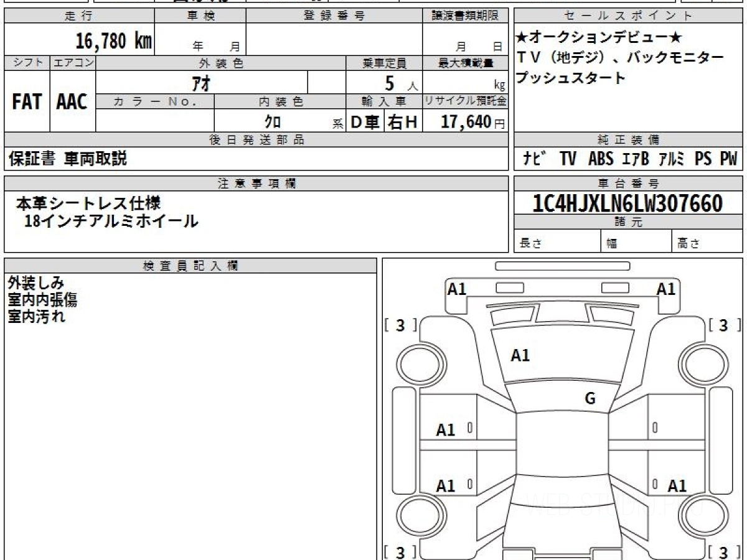This screenshot has height=560, width=747.
Task: Select the recycle deposit 17,640円
Action: (x=472, y=122)
